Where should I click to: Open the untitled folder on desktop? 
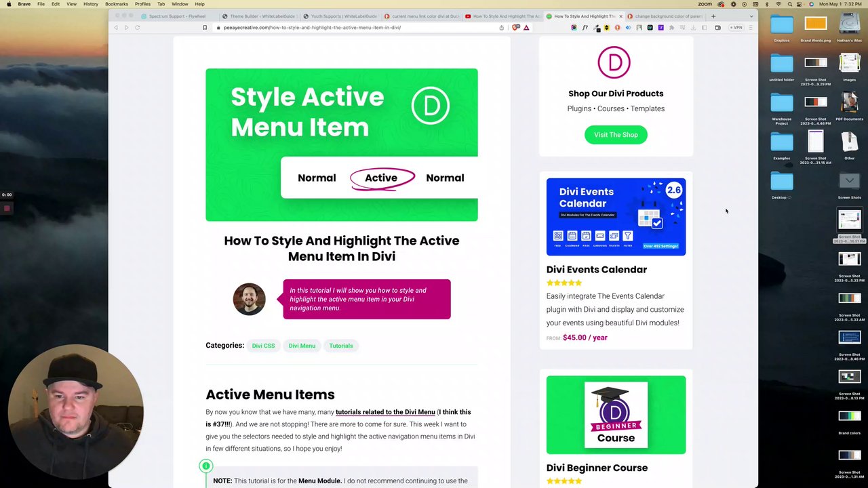click(781, 64)
